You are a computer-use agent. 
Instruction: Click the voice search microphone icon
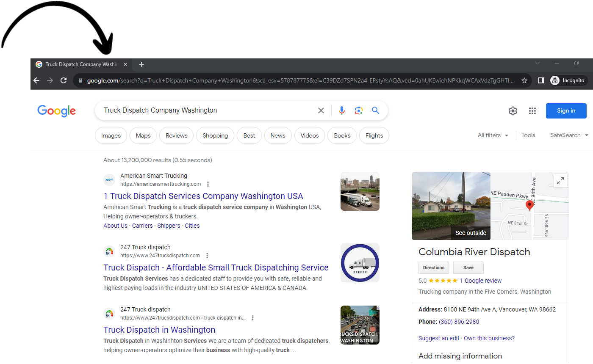pos(342,110)
